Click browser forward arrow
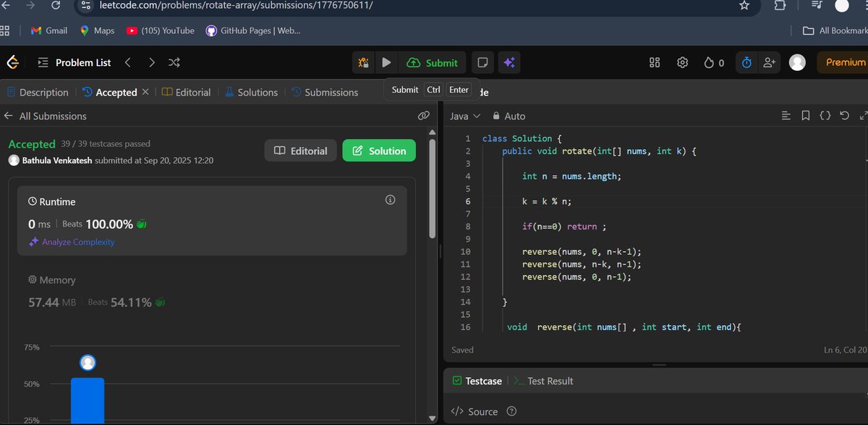 [30, 4]
